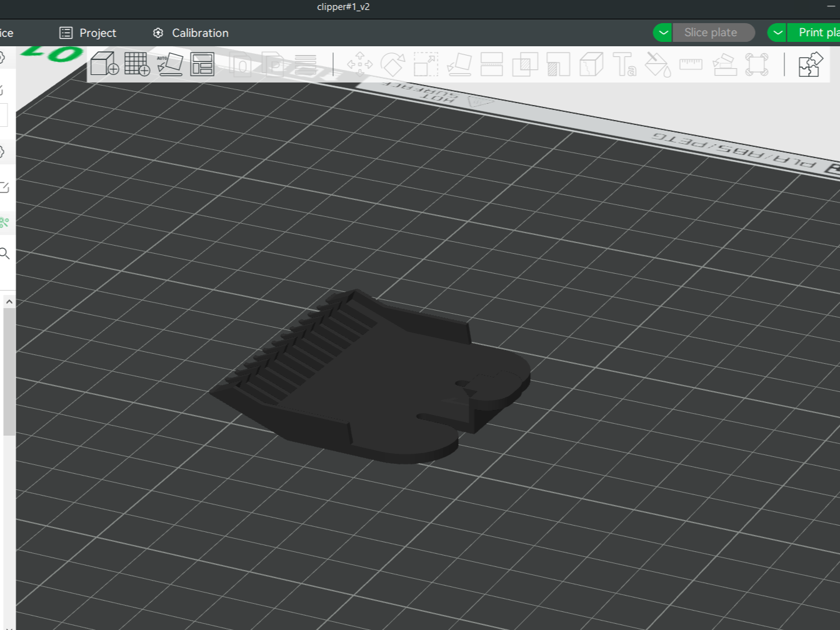Click the search magnifier in left sidebar
840x630 pixels.
(x=4, y=253)
